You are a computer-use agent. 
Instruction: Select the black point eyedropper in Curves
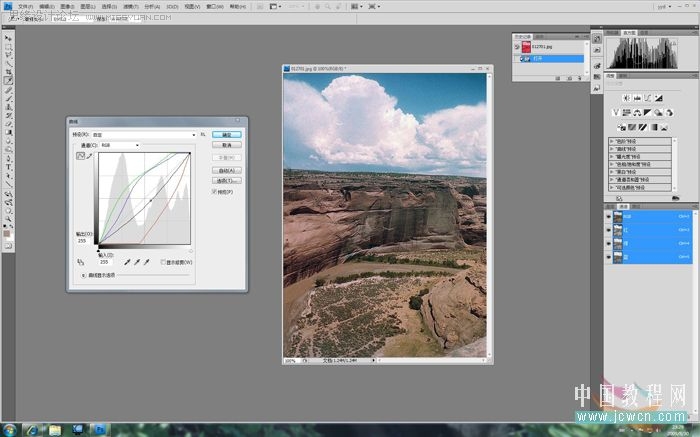coord(127,262)
